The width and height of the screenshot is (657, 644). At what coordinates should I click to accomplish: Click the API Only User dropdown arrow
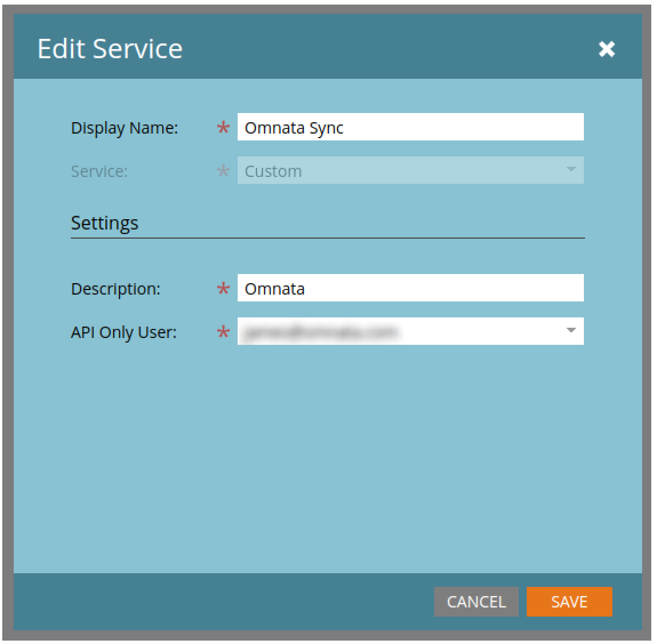[570, 331]
